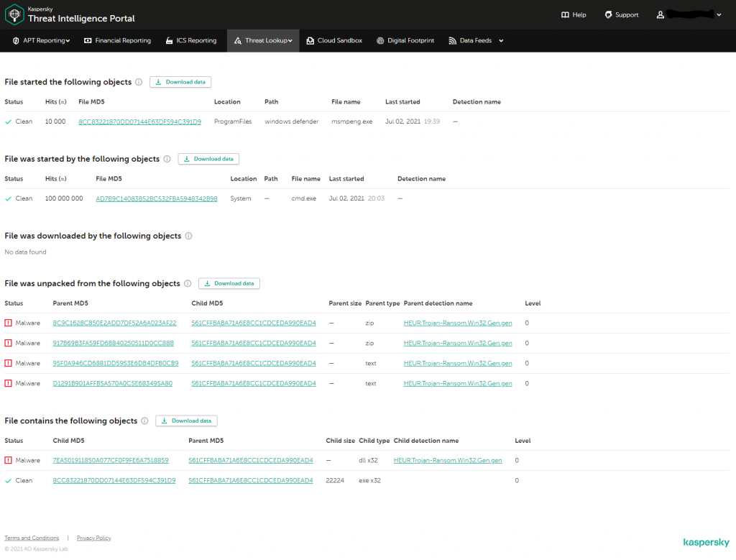Click info icon beside 'File was unpacked from'
Image resolution: width=736 pixels, height=560 pixels.
188,284
